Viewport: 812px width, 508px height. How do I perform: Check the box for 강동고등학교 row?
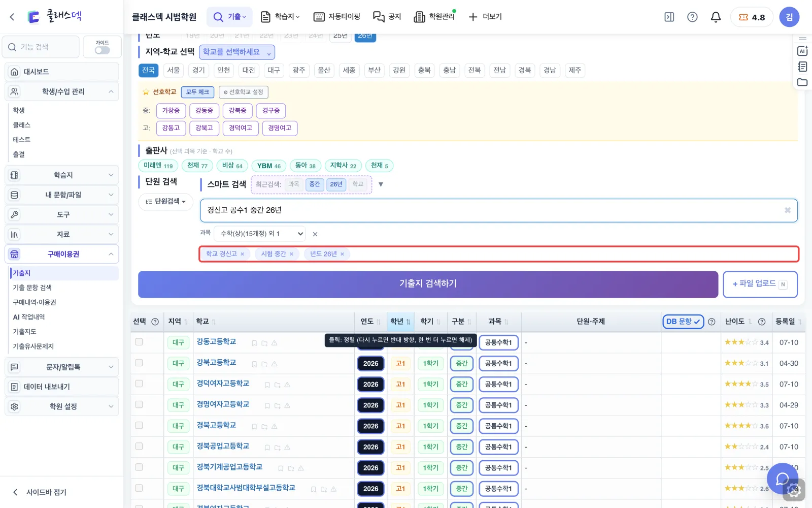click(x=139, y=342)
